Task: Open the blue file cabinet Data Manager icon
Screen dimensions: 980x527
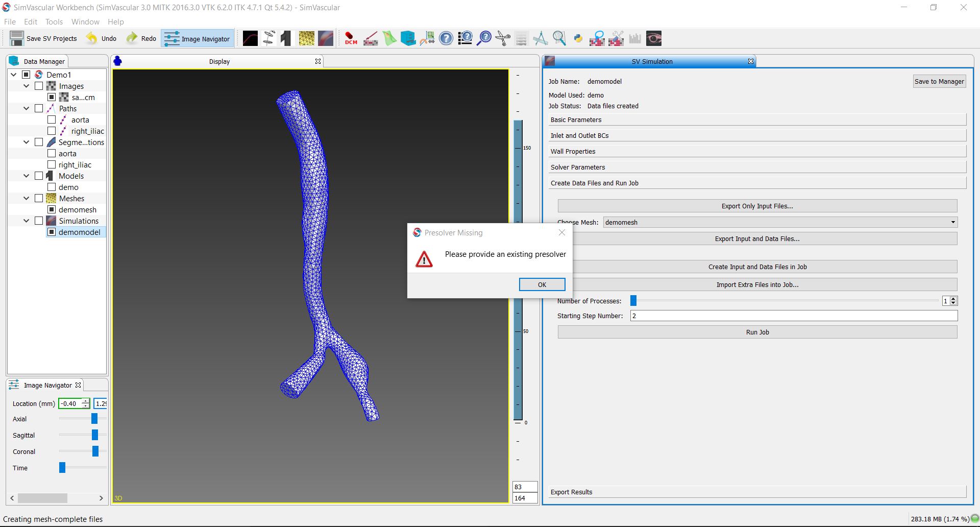Action: [x=408, y=38]
